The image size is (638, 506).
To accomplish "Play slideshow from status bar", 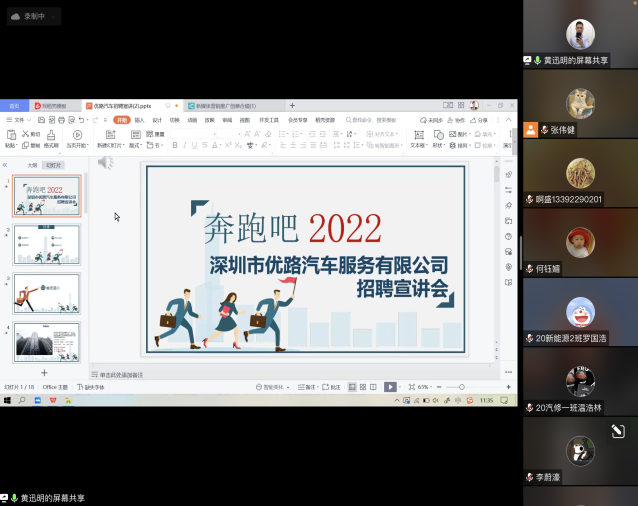I will (390, 387).
